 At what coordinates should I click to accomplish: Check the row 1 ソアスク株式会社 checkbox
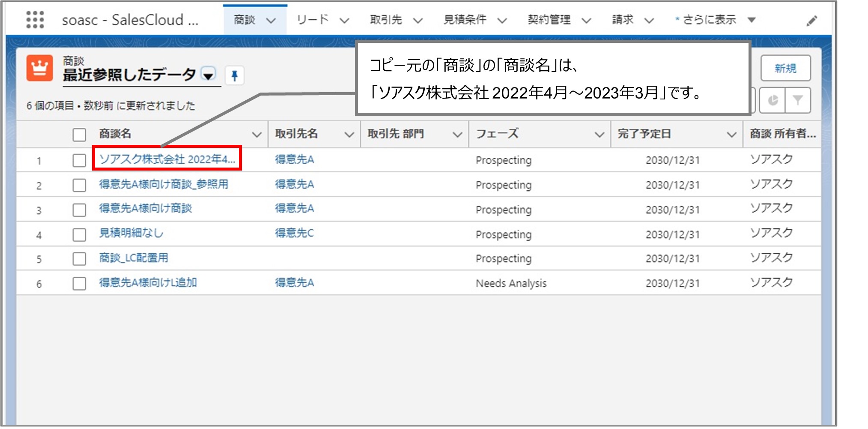tap(79, 160)
